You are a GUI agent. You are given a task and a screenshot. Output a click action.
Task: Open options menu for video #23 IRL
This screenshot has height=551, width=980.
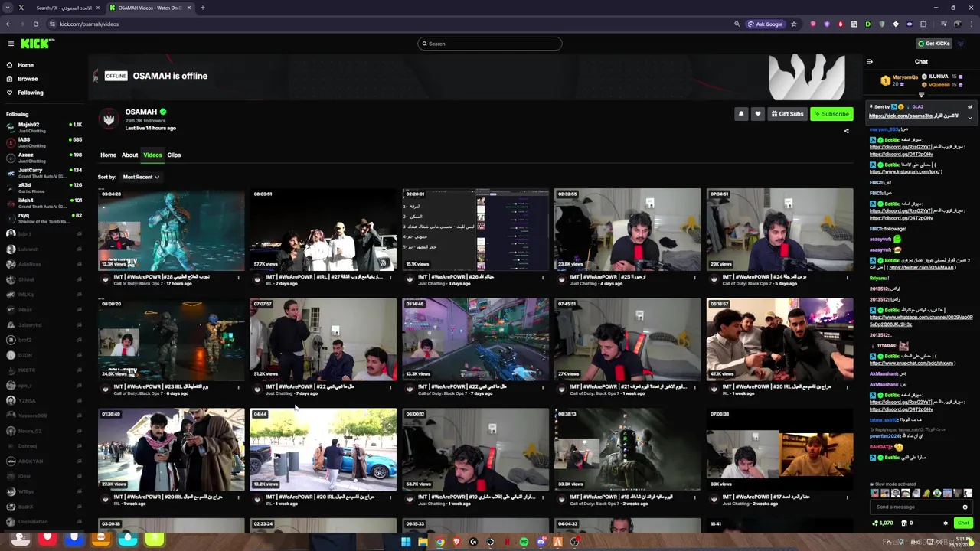click(238, 387)
